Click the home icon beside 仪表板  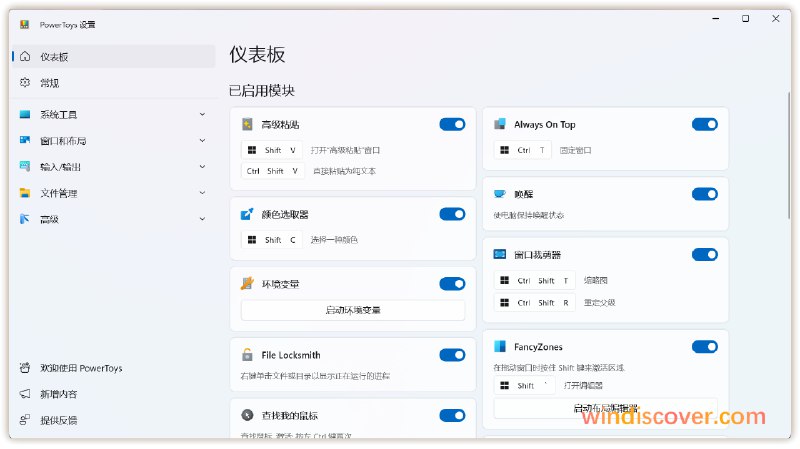coord(25,57)
